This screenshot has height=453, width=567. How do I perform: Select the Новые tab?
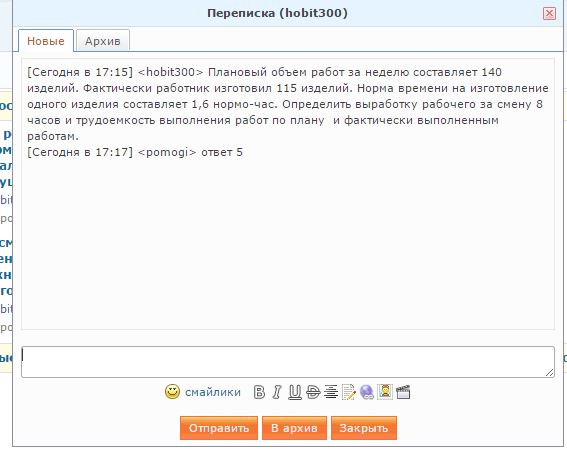[46, 41]
